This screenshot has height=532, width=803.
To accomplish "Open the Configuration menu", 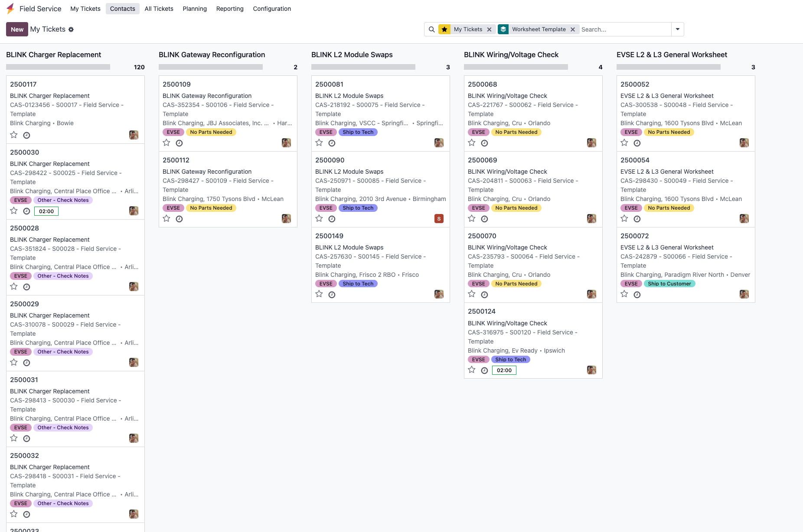I will [272, 9].
